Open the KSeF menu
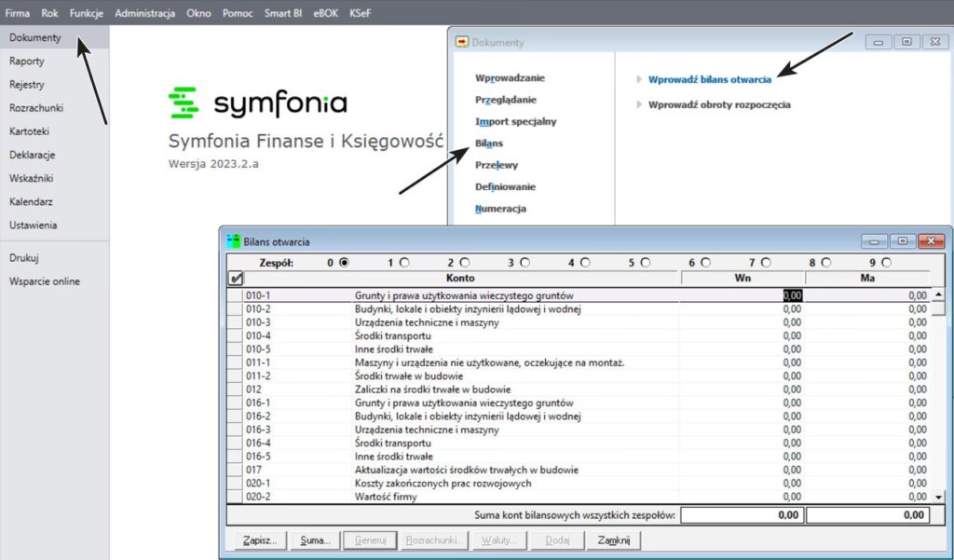Image resolution: width=954 pixels, height=560 pixels. (359, 13)
